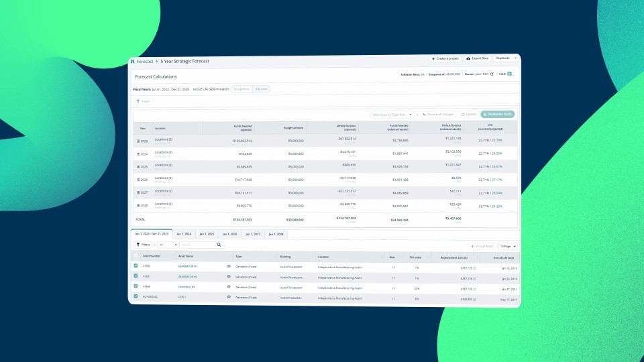Image resolution: width=644 pixels, height=362 pixels.
Task: Uncheck the checkbox for asset 47601
Action: click(136, 276)
